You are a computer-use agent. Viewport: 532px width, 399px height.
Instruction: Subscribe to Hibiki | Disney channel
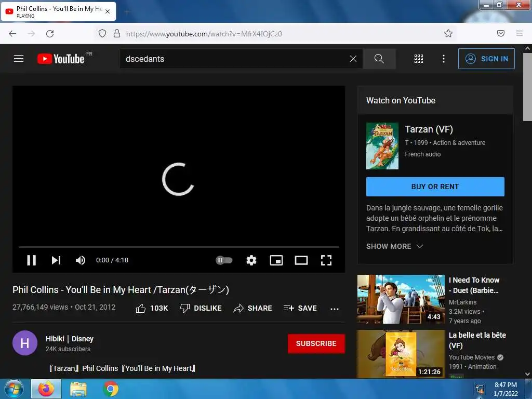coord(316,343)
